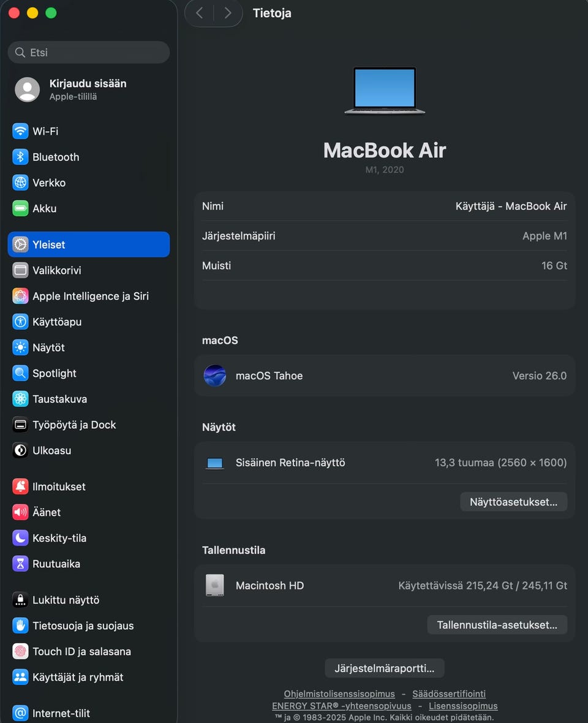Select the Akku battery icon
The height and width of the screenshot is (723, 588).
[20, 208]
